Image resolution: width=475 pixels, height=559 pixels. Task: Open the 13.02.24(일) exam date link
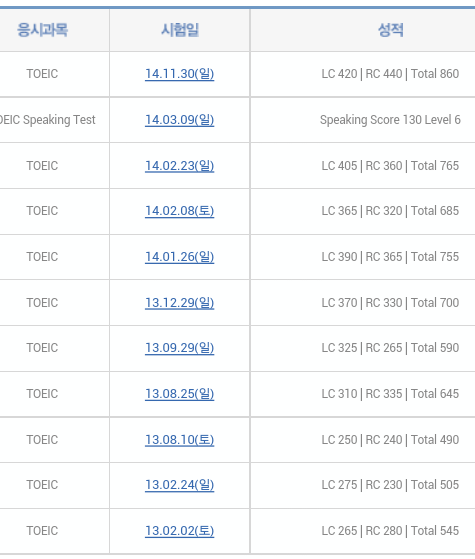pyautogui.click(x=179, y=485)
